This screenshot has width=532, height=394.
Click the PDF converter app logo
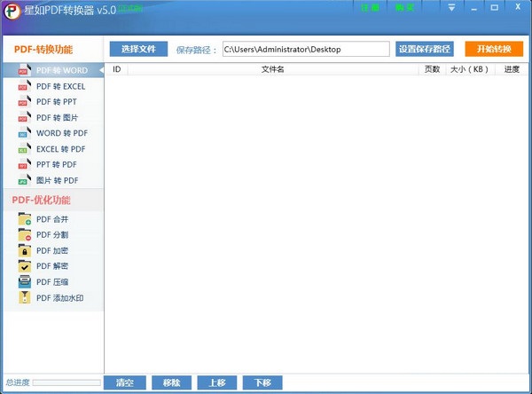(x=12, y=11)
